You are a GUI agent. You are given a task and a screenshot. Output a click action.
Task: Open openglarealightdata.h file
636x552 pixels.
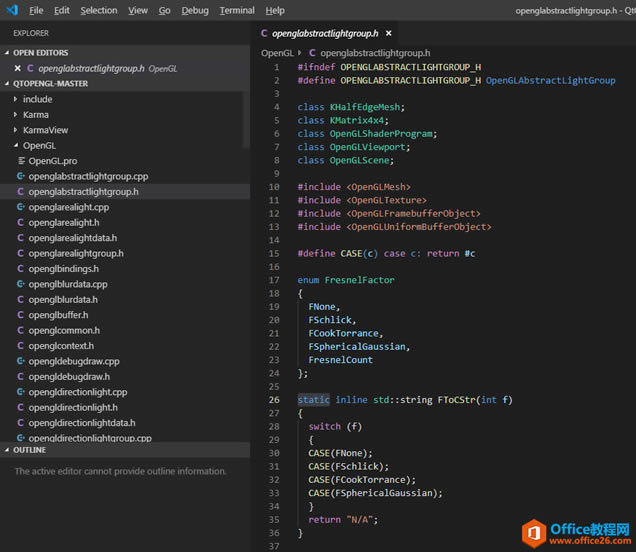click(x=125, y=238)
